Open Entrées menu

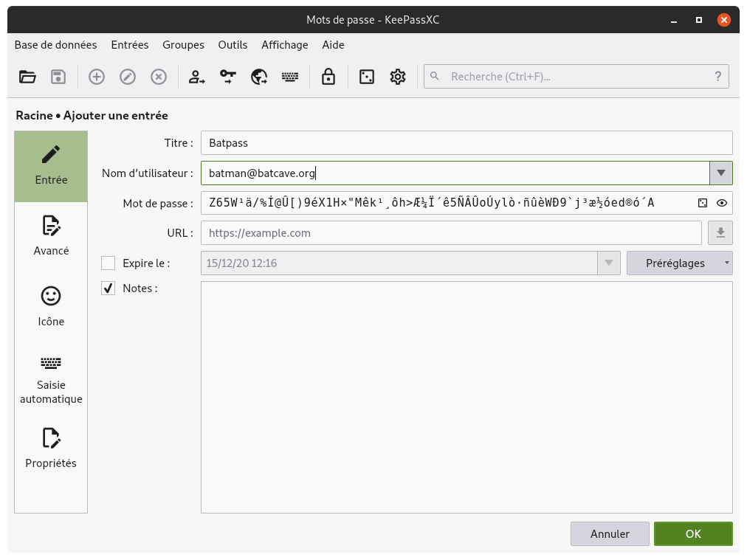tap(130, 45)
